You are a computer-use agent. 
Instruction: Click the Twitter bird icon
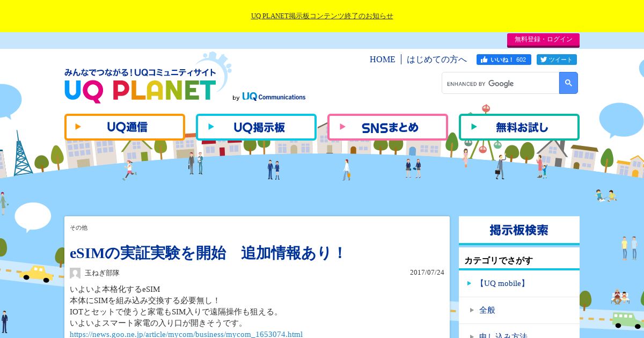pos(544,60)
